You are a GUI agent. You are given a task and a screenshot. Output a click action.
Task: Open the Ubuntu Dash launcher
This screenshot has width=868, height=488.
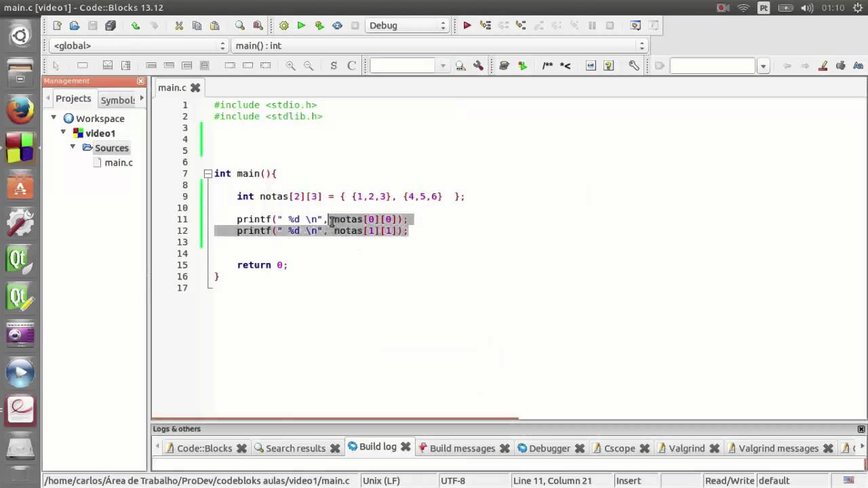click(x=20, y=36)
